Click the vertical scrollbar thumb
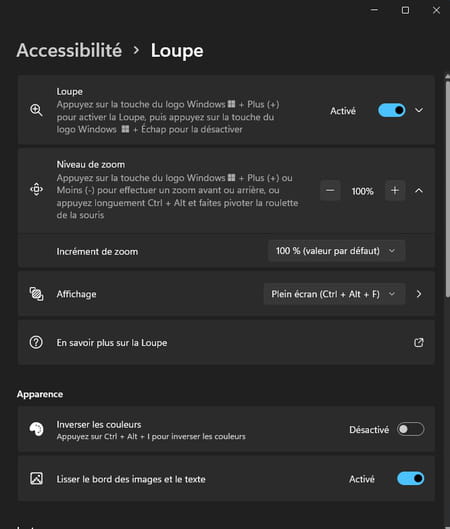The width and height of the screenshot is (450, 529). click(x=447, y=187)
